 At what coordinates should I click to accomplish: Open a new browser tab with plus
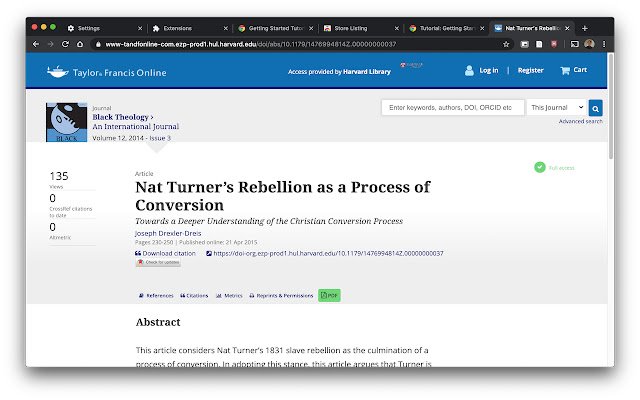click(584, 28)
